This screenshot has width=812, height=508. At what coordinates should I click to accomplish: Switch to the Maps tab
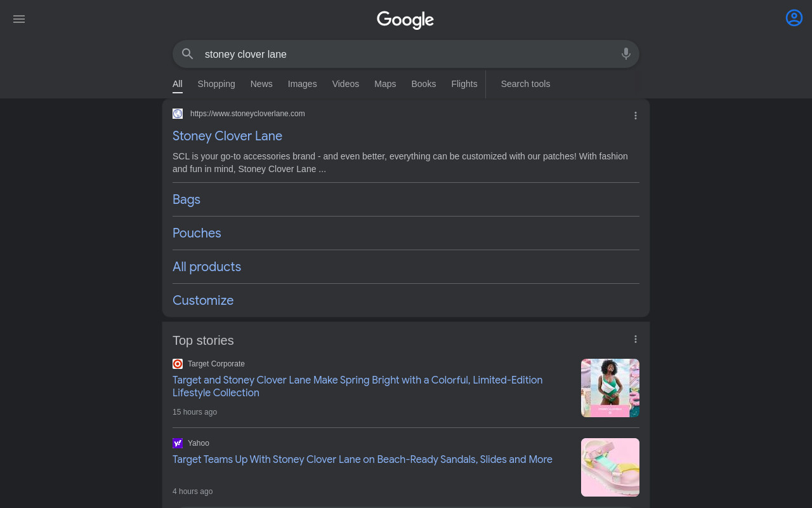[385, 84]
